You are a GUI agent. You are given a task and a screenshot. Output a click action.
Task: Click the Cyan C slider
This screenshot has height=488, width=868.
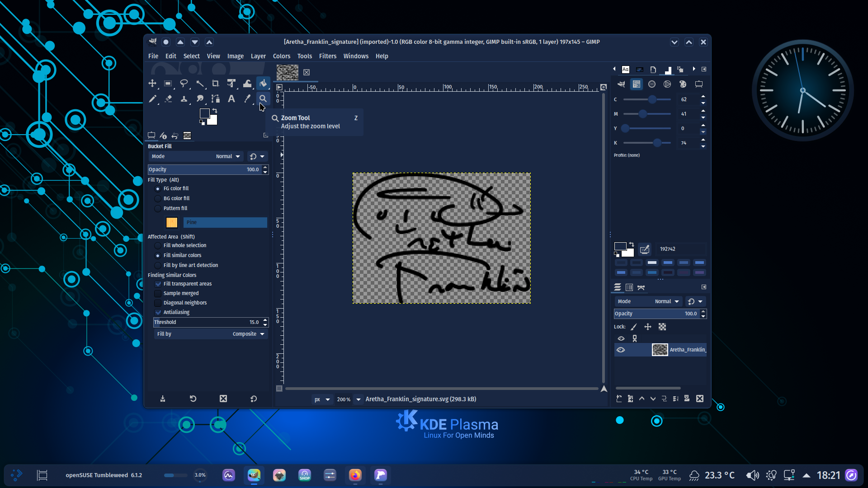[x=647, y=99]
